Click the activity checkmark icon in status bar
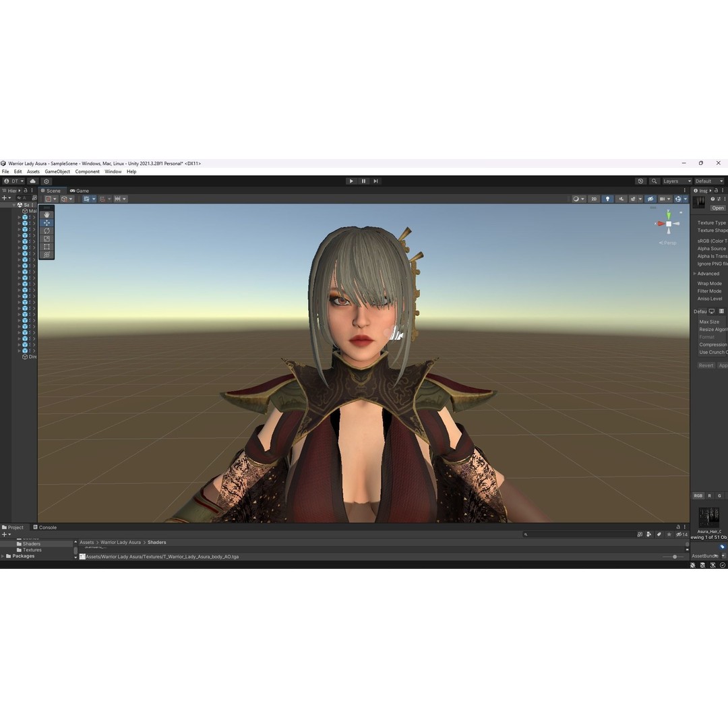The height and width of the screenshot is (728, 728). pyautogui.click(x=723, y=565)
